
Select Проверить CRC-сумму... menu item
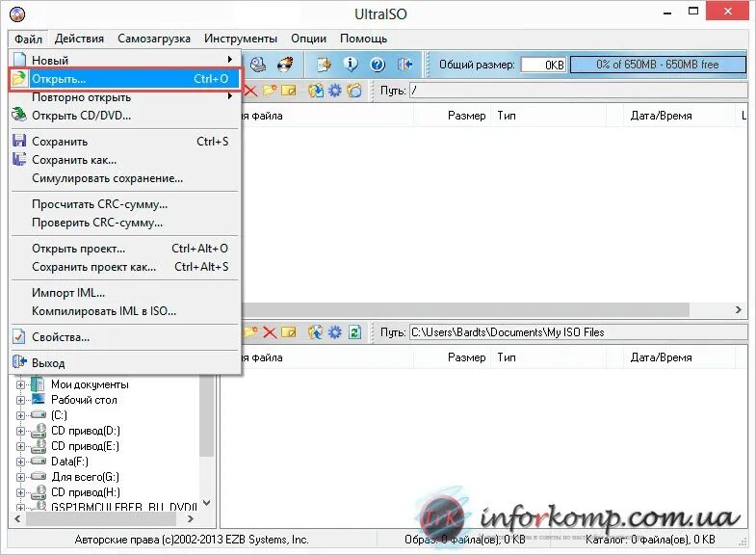click(124, 223)
